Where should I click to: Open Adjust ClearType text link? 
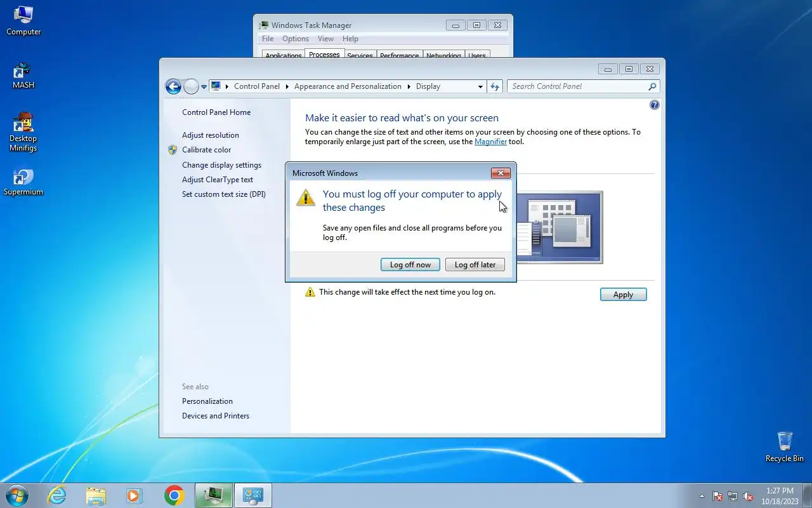[x=218, y=180]
